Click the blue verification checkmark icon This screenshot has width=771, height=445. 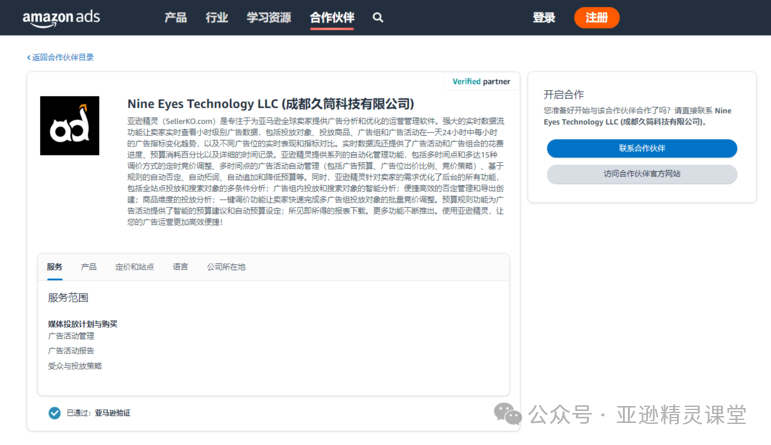55,413
